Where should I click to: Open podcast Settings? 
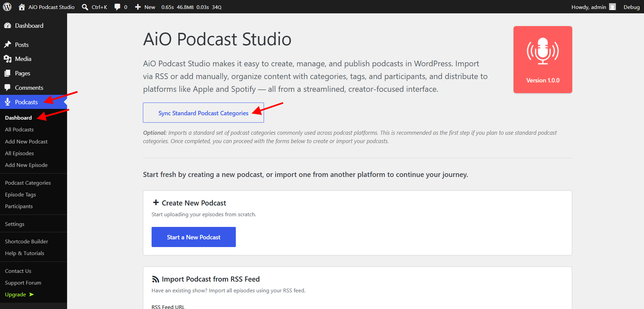(x=14, y=224)
